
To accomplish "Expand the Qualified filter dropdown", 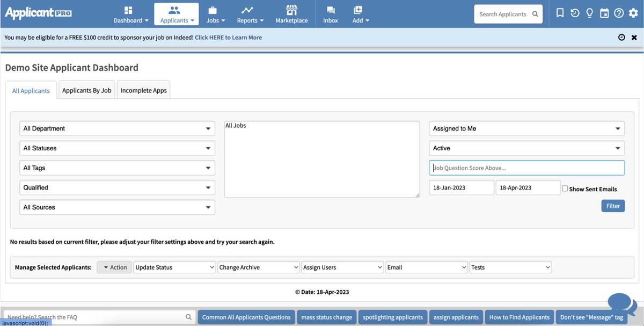I will [x=208, y=187].
